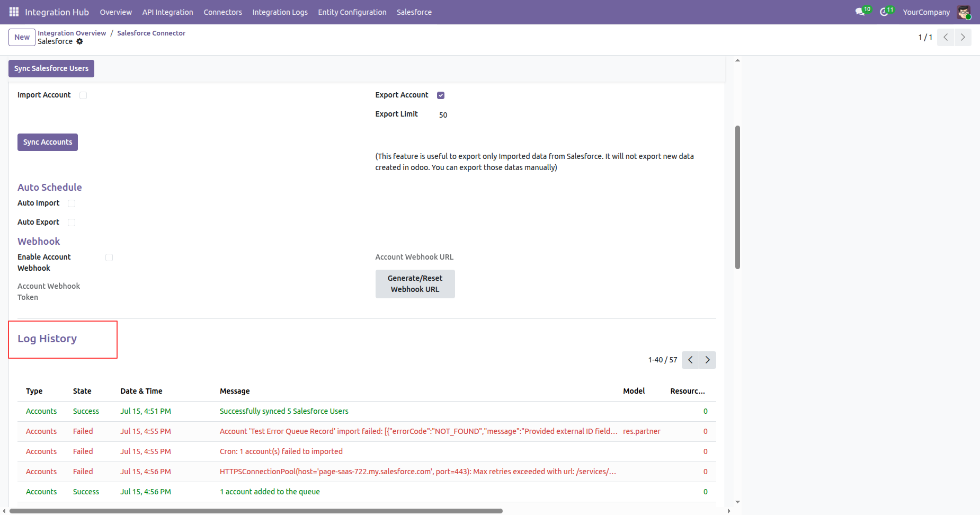Click the res.partner model cell
This screenshot has width=980, height=515.
642,431
